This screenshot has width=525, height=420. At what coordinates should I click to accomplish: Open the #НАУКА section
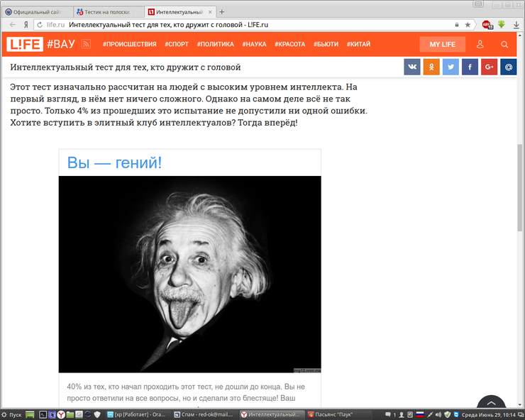(x=254, y=45)
